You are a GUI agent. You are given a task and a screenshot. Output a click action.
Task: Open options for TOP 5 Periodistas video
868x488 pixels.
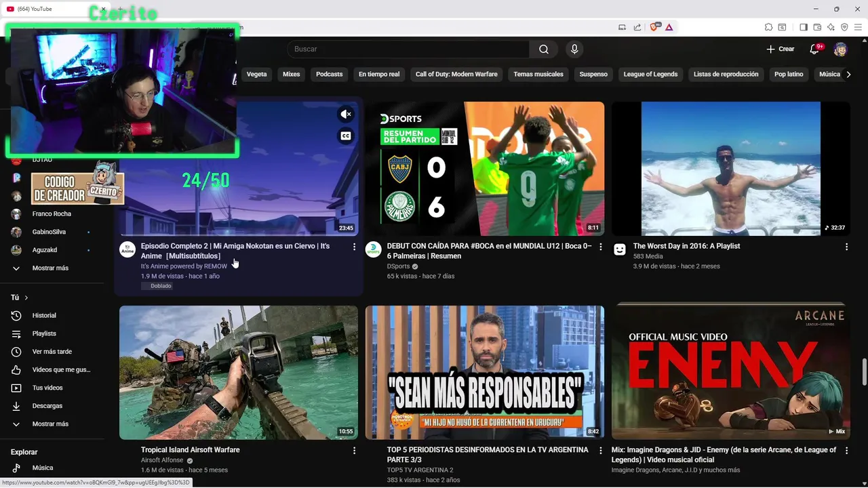pos(600,450)
